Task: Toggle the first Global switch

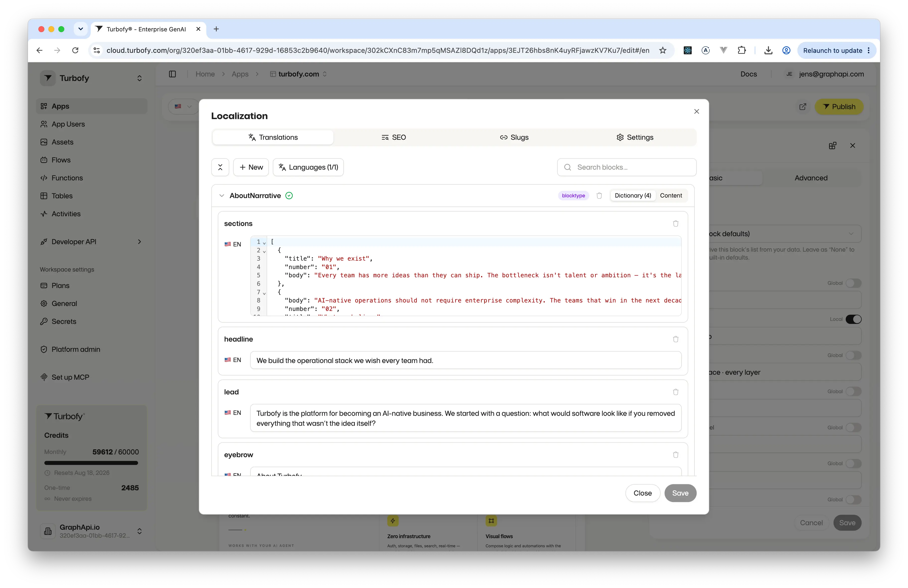Action: tap(853, 283)
